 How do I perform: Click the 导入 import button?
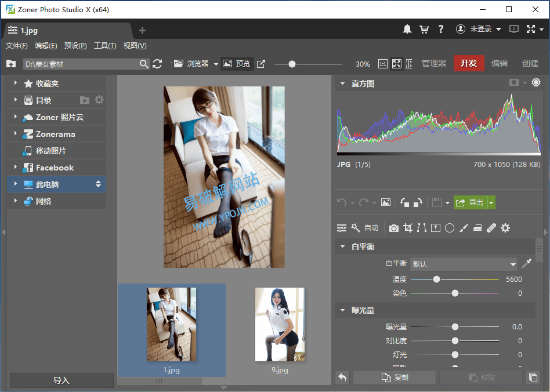tap(61, 380)
